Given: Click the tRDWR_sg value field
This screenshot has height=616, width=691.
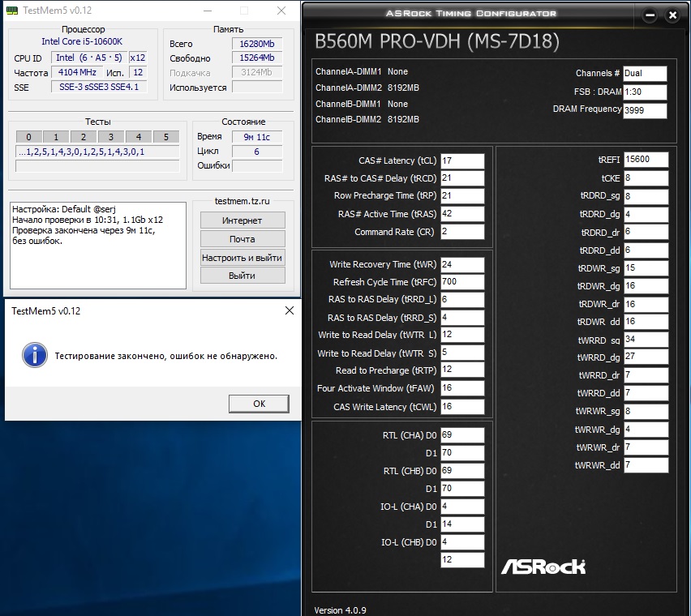Looking at the screenshot, I should click(x=646, y=268).
